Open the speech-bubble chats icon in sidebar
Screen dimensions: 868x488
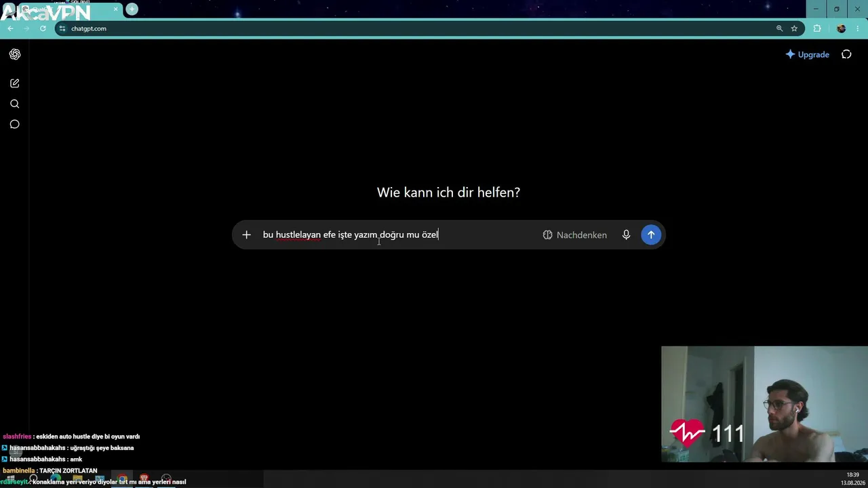coord(15,124)
